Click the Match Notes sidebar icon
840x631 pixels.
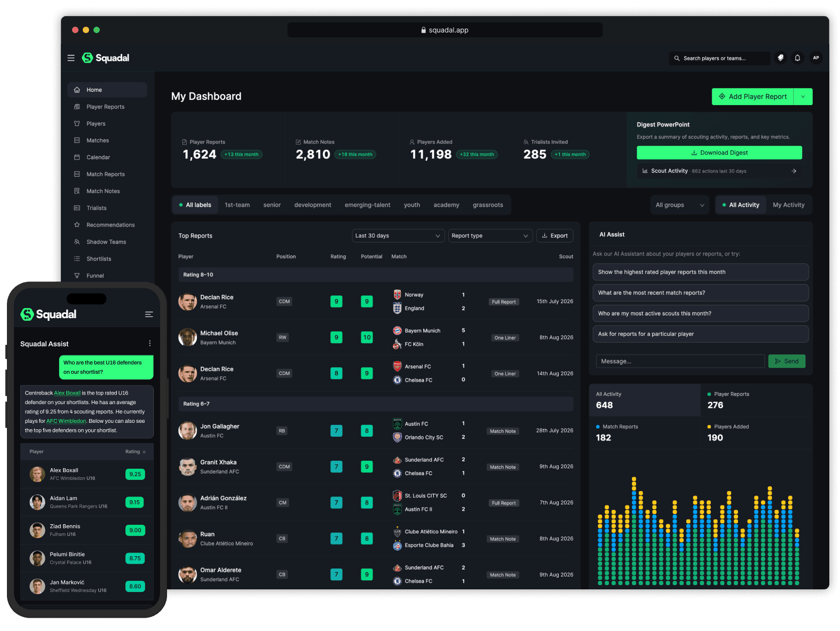pos(77,191)
